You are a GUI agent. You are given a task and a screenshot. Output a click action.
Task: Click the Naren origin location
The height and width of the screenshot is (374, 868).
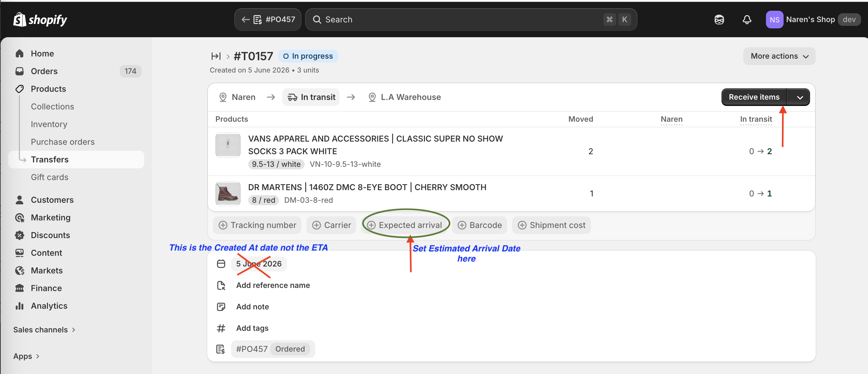(237, 97)
